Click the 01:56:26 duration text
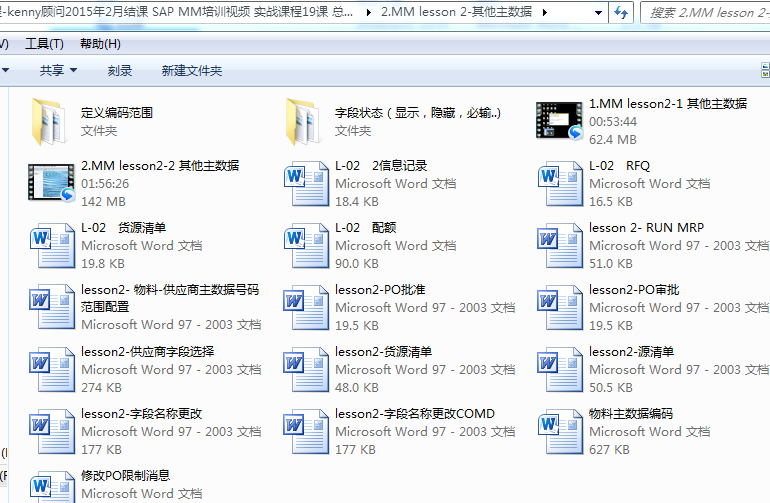This screenshot has height=503, width=770. (x=105, y=184)
